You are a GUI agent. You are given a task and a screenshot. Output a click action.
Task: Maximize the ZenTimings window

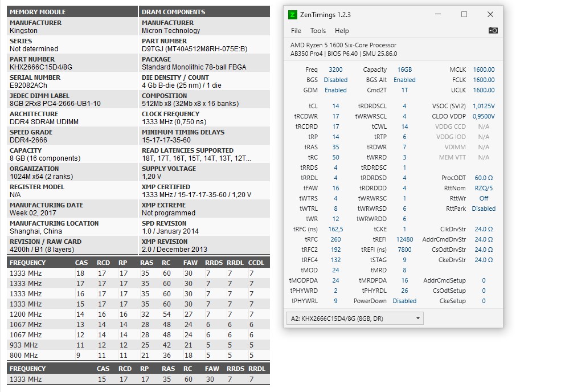464,14
